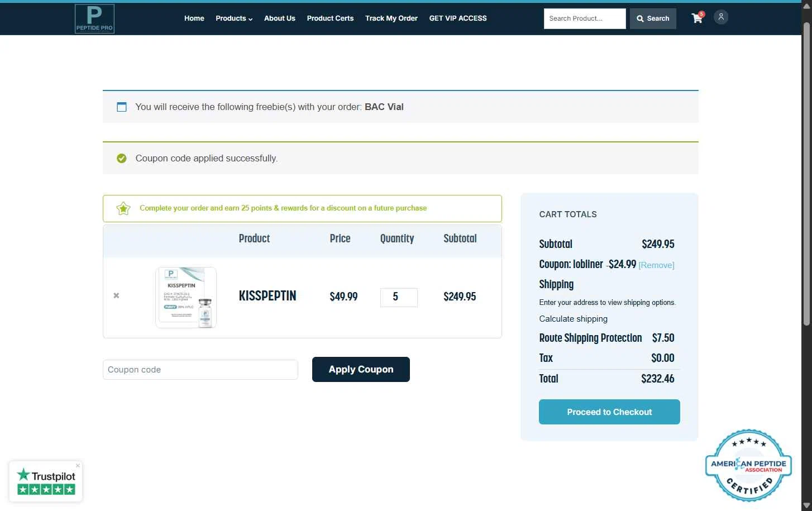Viewport: 812px width, 511px height.
Task: Click the rewards star icon
Action: (x=123, y=208)
